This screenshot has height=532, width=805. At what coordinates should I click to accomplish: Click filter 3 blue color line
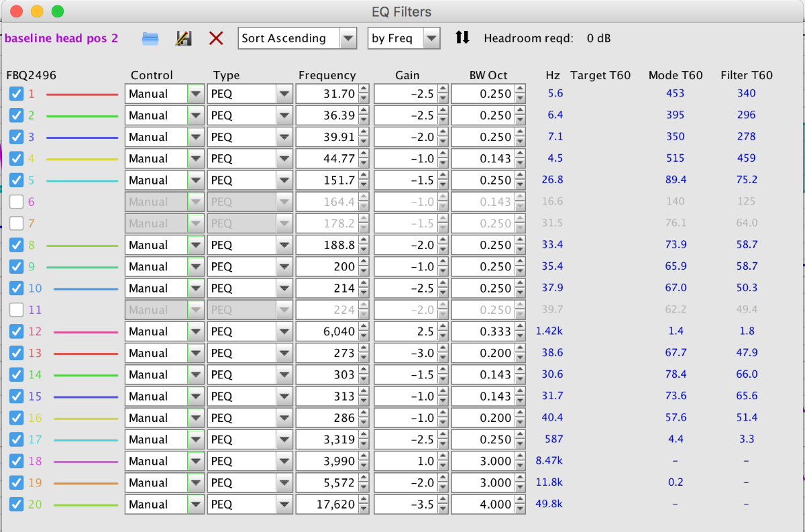click(x=82, y=138)
